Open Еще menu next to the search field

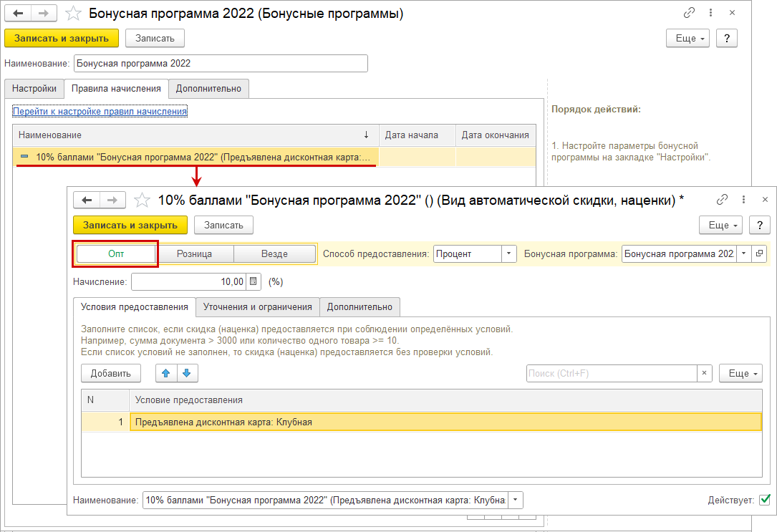click(740, 373)
